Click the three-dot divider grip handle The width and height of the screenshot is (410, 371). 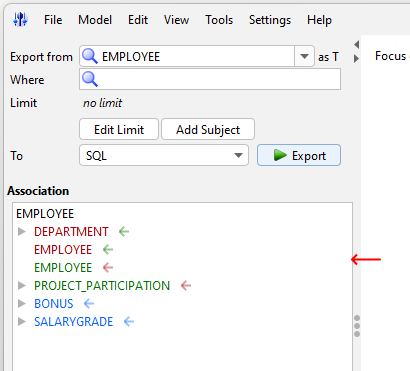[357, 326]
